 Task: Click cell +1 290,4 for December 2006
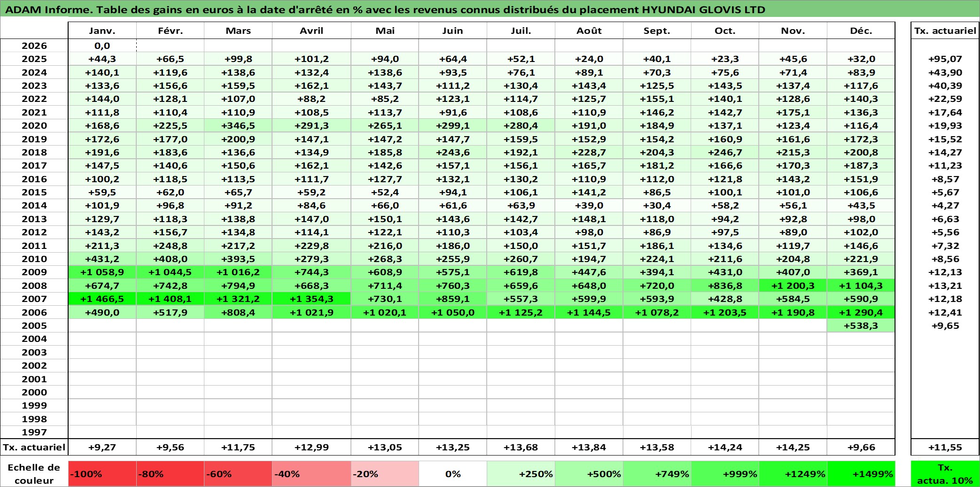(x=861, y=312)
